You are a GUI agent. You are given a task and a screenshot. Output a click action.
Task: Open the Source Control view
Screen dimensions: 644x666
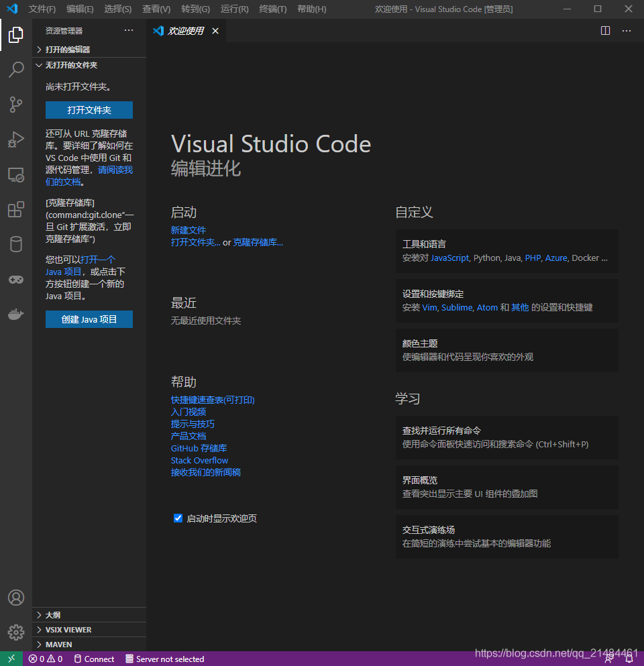tap(16, 105)
